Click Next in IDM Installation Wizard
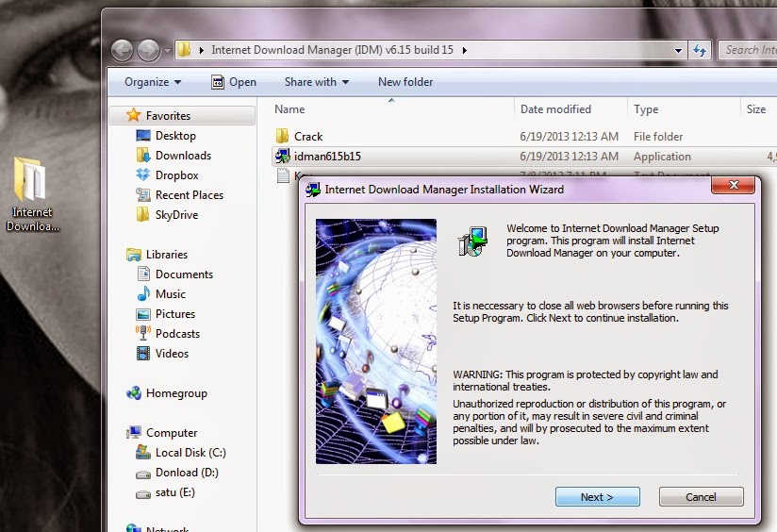 (x=597, y=497)
